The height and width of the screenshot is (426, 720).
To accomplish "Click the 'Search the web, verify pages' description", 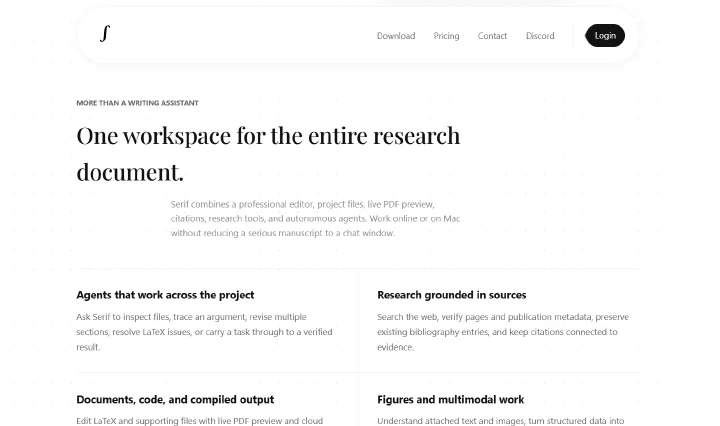I will 503,332.
